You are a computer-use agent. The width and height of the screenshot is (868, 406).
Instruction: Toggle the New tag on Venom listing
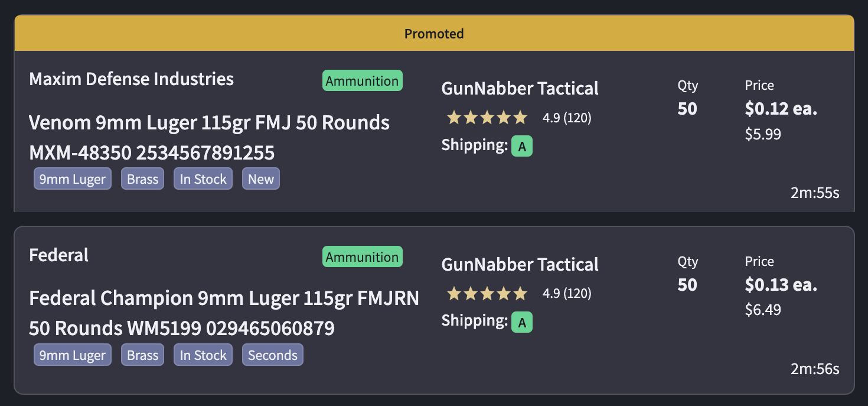[260, 178]
